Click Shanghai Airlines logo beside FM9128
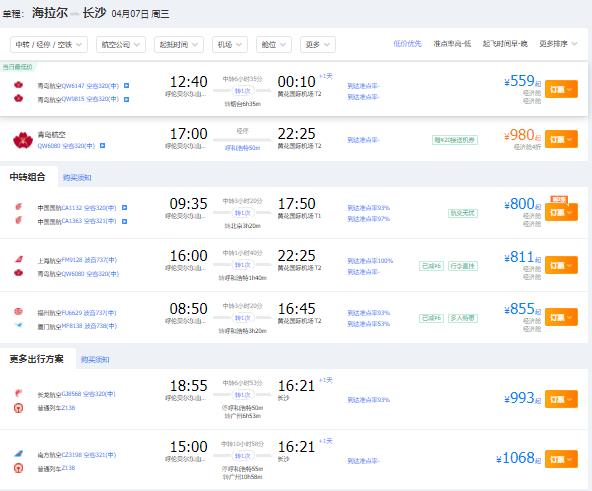The height and width of the screenshot is (491, 592). (19, 259)
